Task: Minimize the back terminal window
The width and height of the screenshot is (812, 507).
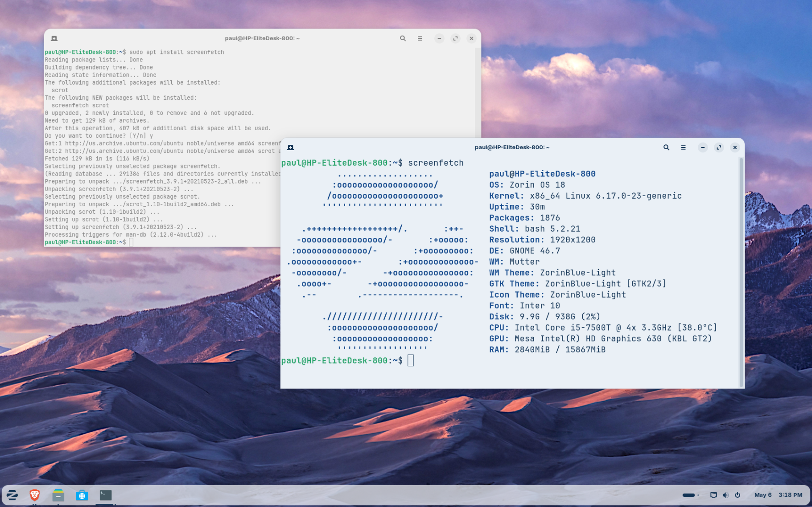Action: [439, 38]
